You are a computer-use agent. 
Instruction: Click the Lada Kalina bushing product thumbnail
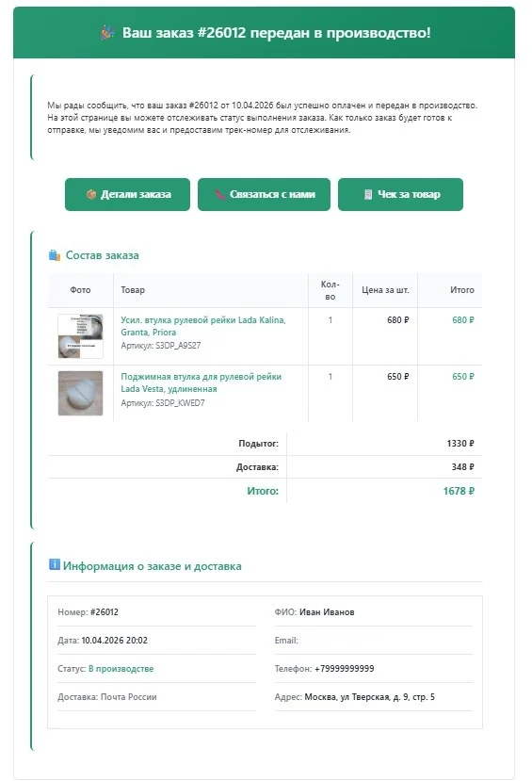(x=80, y=335)
